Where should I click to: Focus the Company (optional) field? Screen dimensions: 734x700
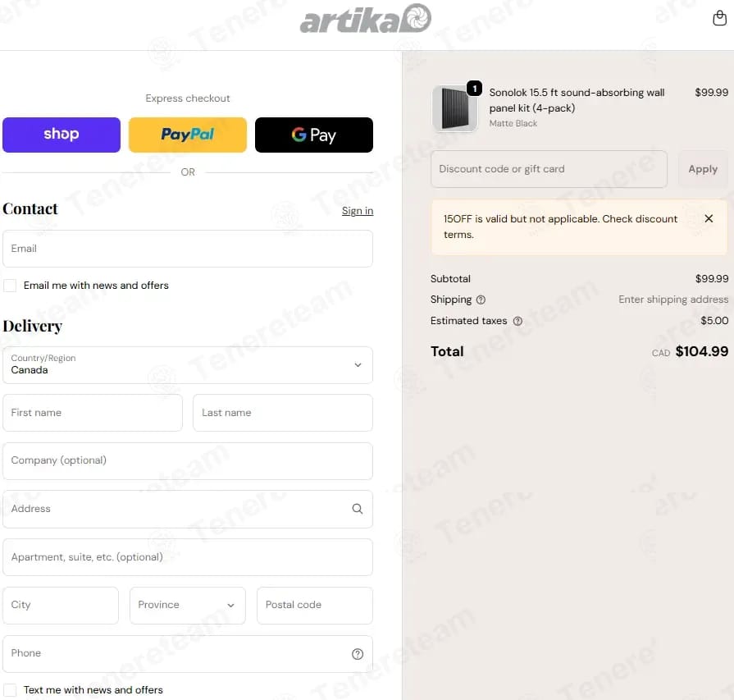point(188,461)
